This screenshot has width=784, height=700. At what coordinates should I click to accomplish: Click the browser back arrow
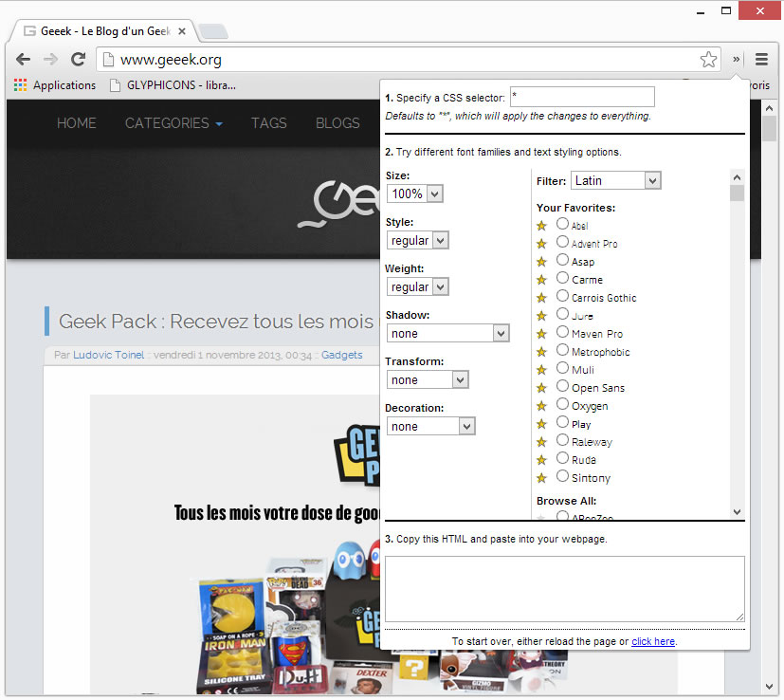pos(23,60)
